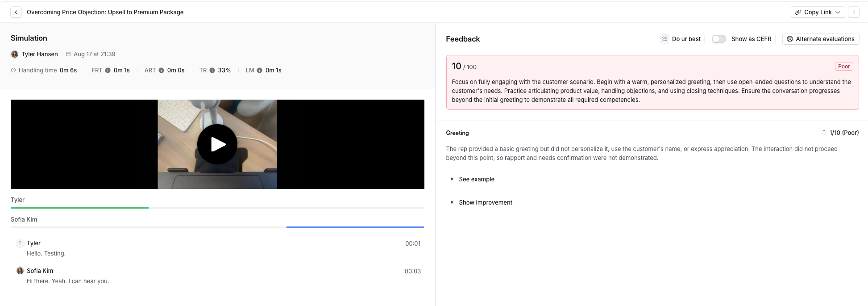
Task: Select Tyler's transcript line 'Hello. Testing.'
Action: pyautogui.click(x=46, y=253)
